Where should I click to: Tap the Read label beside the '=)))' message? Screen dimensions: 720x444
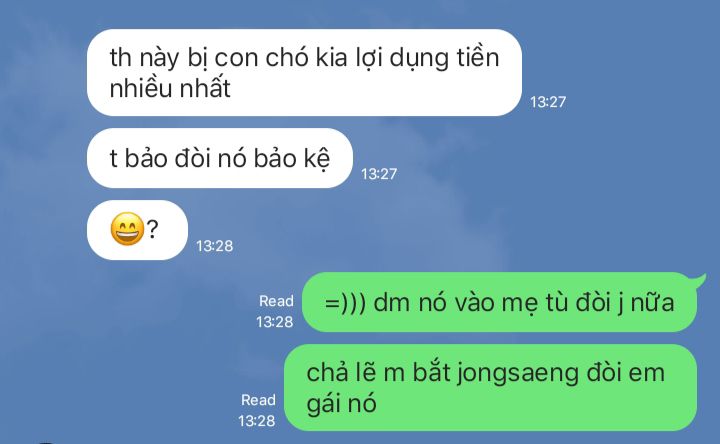(276, 301)
